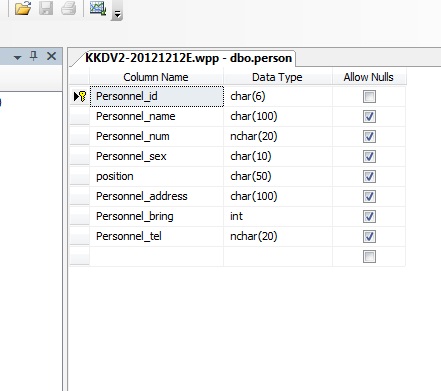441x391 pixels.
Task: Click the Save disk icon
Action: (46, 8)
